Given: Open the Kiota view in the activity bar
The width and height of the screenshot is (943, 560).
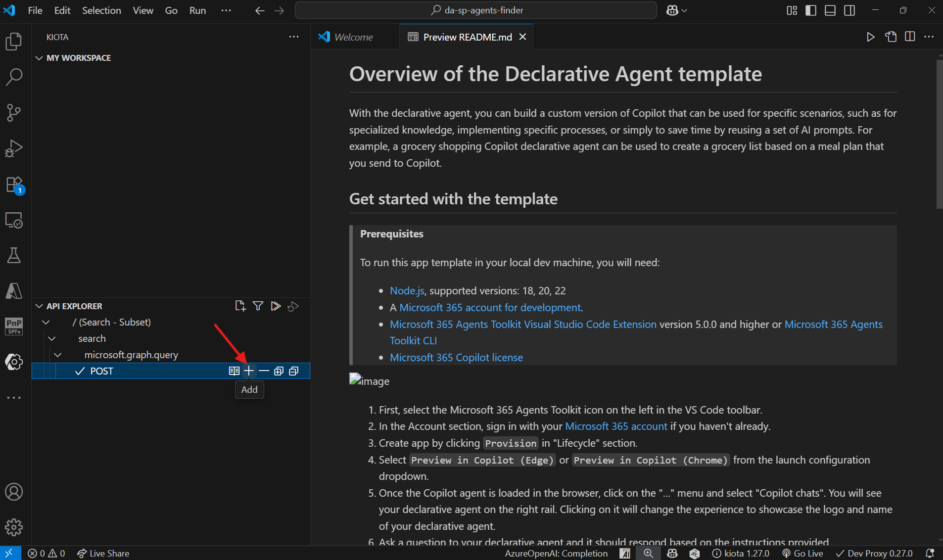Looking at the screenshot, I should tap(14, 362).
